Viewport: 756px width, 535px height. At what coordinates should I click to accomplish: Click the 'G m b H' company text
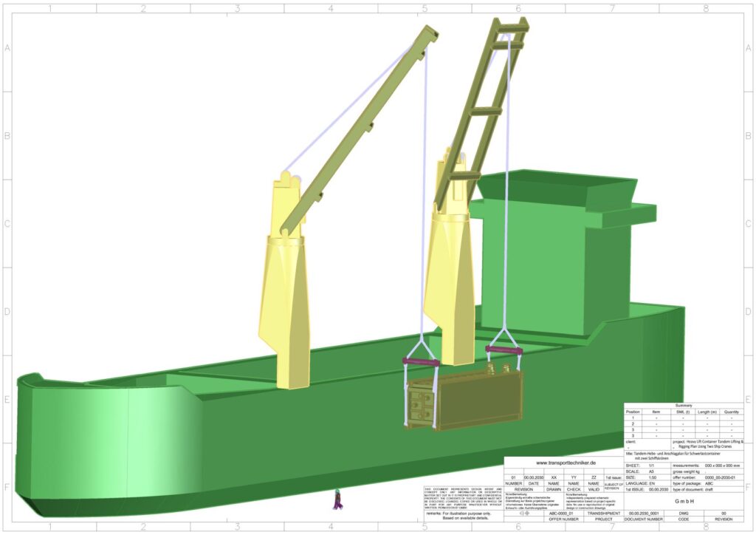(684, 501)
